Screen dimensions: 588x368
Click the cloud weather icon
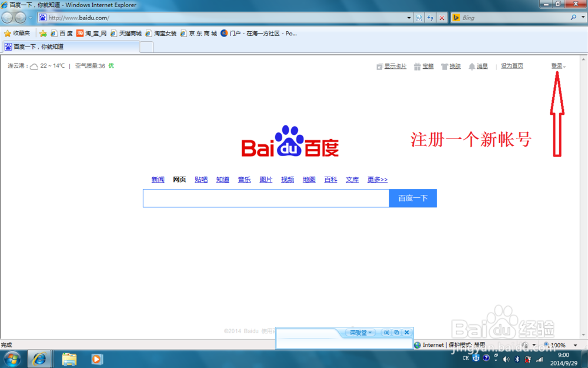pos(34,67)
